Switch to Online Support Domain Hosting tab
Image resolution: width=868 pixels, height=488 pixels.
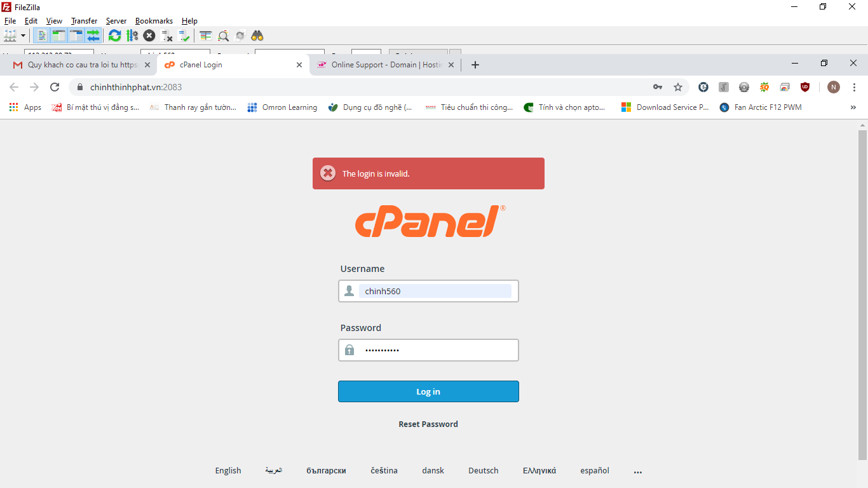pos(386,65)
